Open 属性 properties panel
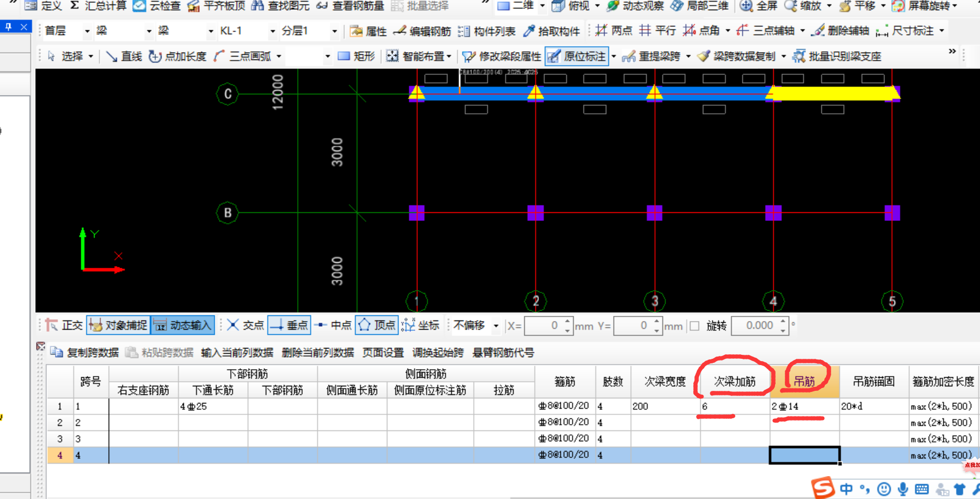Image resolution: width=980 pixels, height=499 pixels. (x=368, y=31)
